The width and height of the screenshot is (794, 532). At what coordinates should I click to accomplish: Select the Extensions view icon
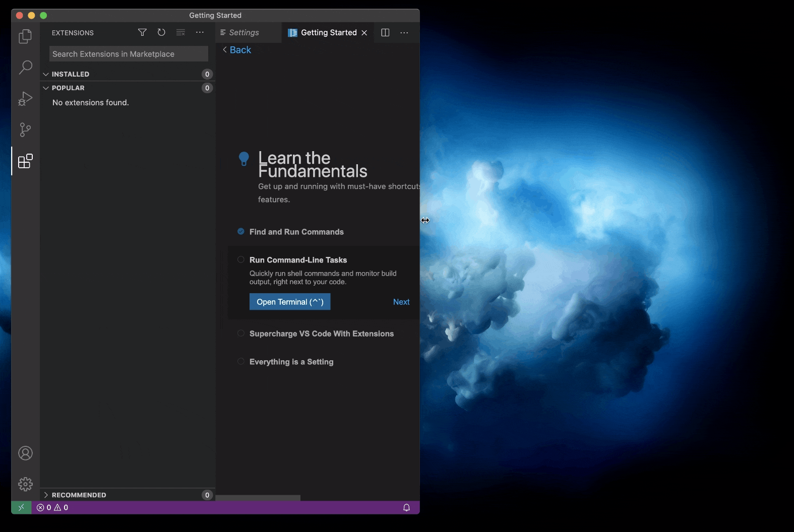[25, 161]
